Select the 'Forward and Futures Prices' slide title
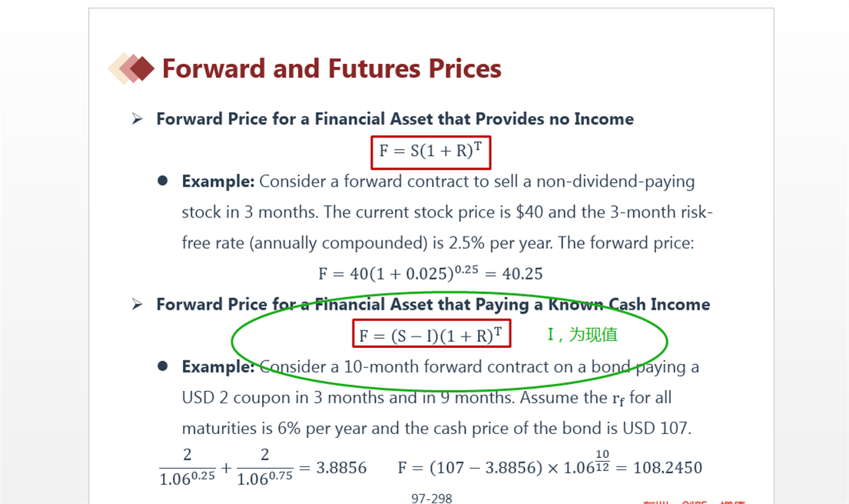 pyautogui.click(x=331, y=68)
